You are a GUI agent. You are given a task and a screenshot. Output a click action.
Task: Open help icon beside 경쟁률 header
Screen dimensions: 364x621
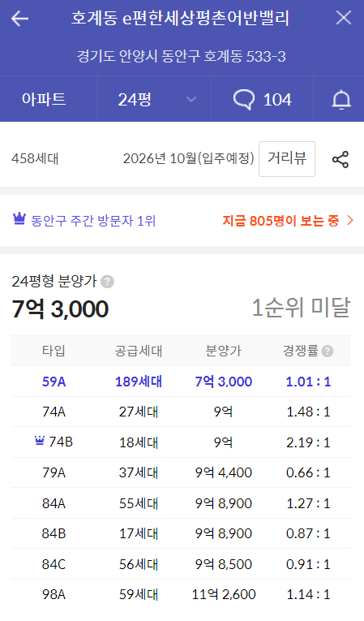tap(328, 351)
